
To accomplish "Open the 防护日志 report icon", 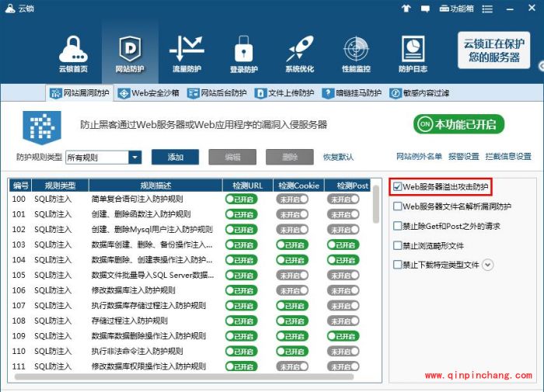I will tap(413, 54).
